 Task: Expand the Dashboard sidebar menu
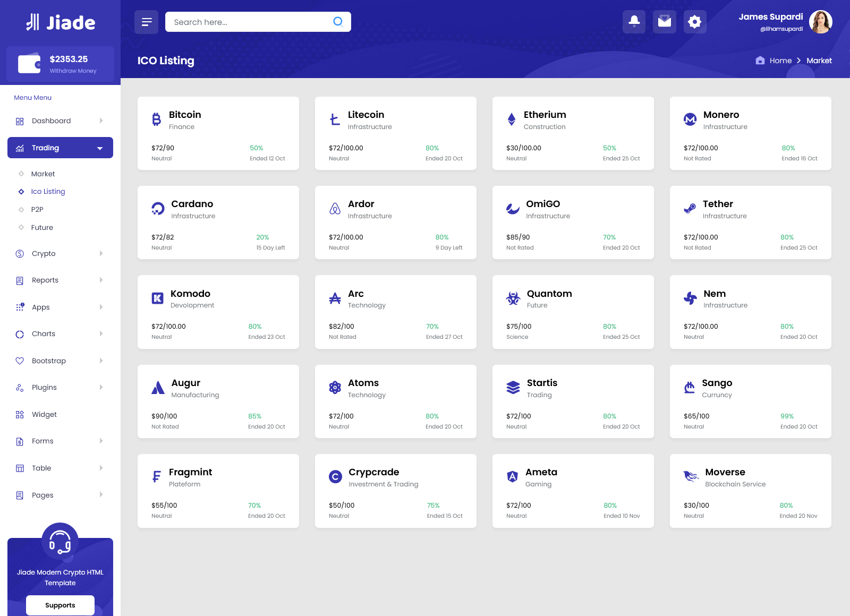(60, 121)
